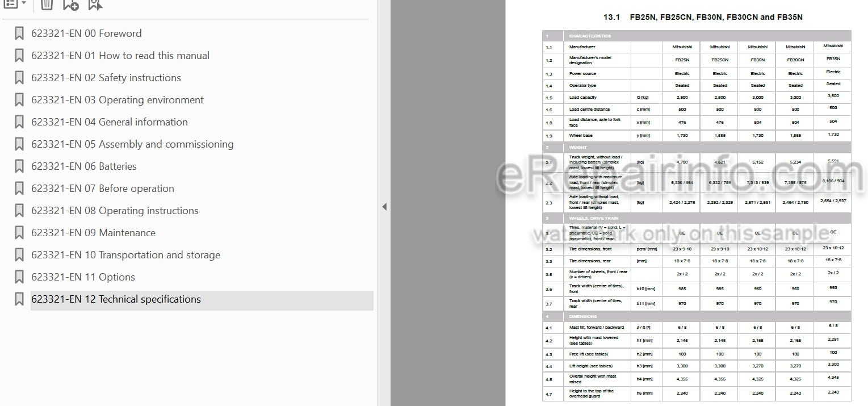Click the bookmark icon beside 08 Operating instructions
The image size is (868, 406).
19,211
